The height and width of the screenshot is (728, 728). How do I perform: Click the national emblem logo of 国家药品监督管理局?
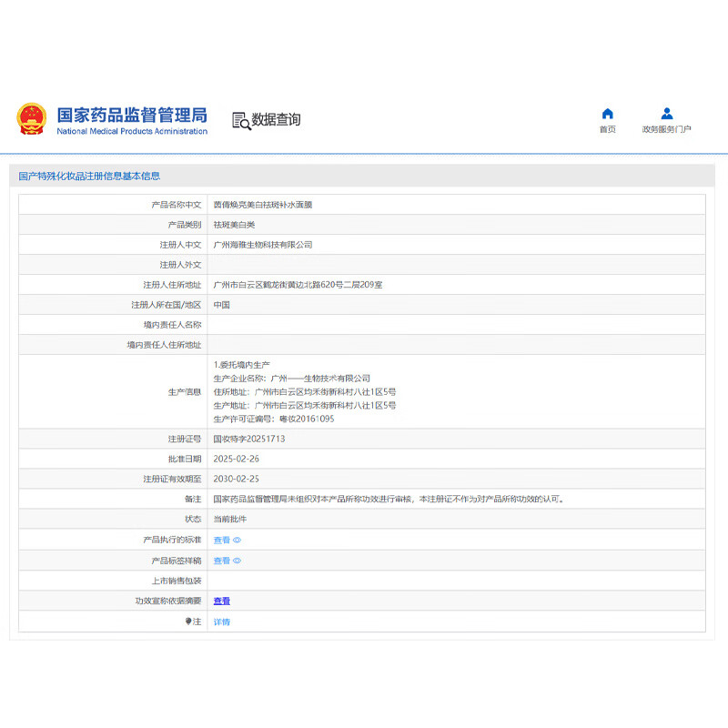tap(30, 119)
